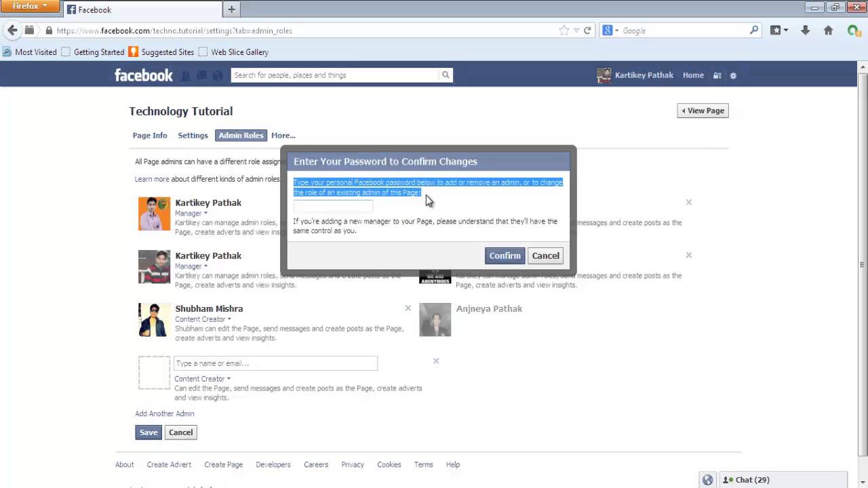Remove the top-right admin with X
This screenshot has width=868, height=488.
coord(688,202)
